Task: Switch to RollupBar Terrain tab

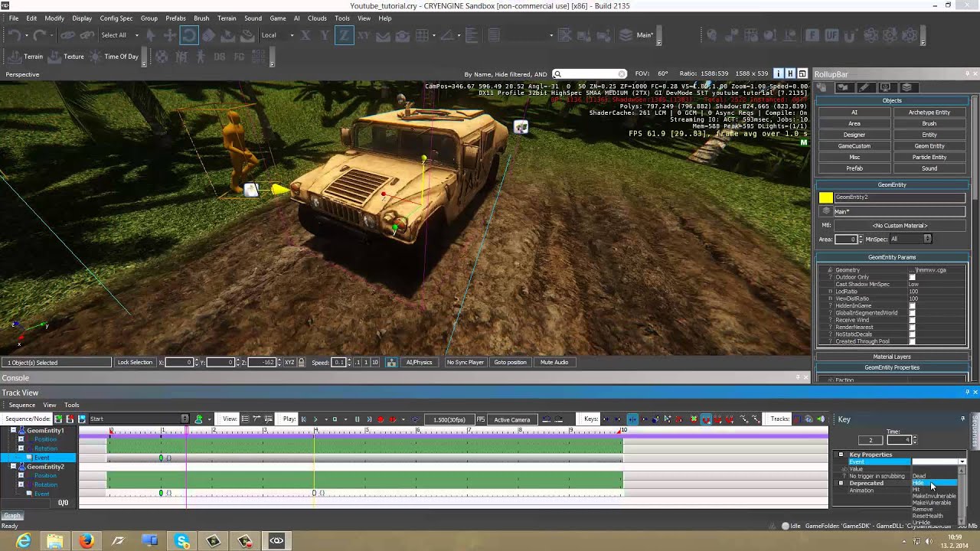Action: point(844,88)
